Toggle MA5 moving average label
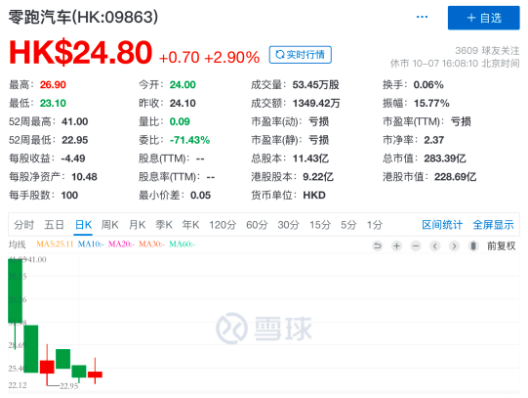 [55, 244]
